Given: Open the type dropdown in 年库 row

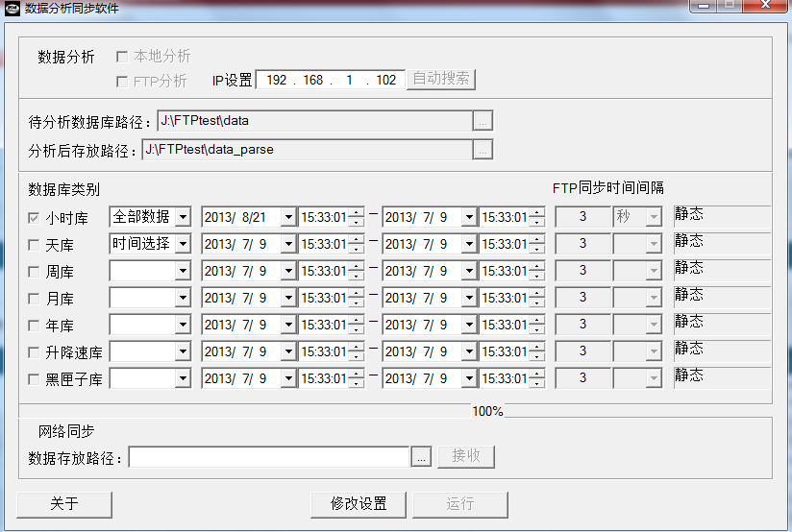Looking at the screenshot, I should [183, 325].
